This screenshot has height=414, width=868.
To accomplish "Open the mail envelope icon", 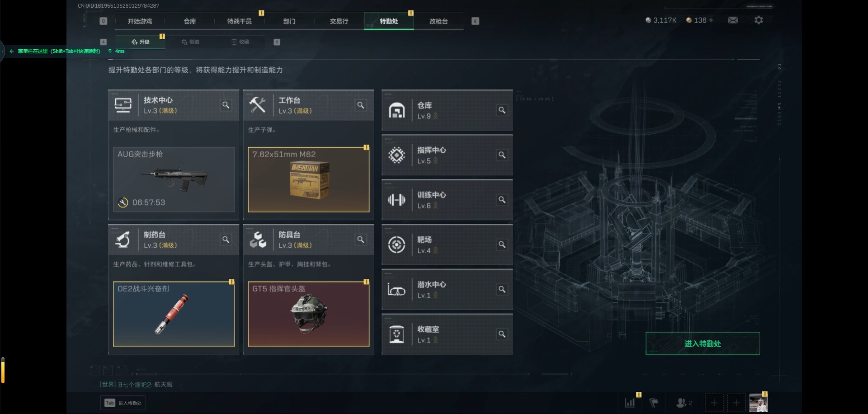I will click(733, 20).
